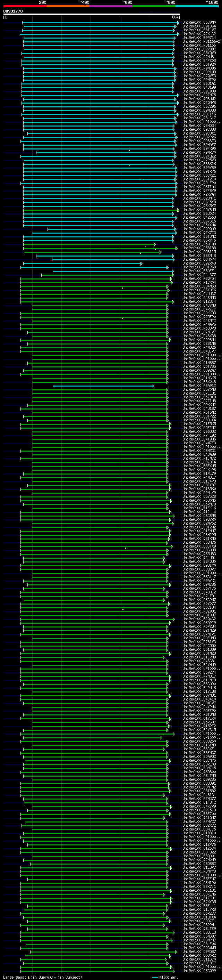Click the query name BB931778
The image size is (222, 980).
click(13, 11)
